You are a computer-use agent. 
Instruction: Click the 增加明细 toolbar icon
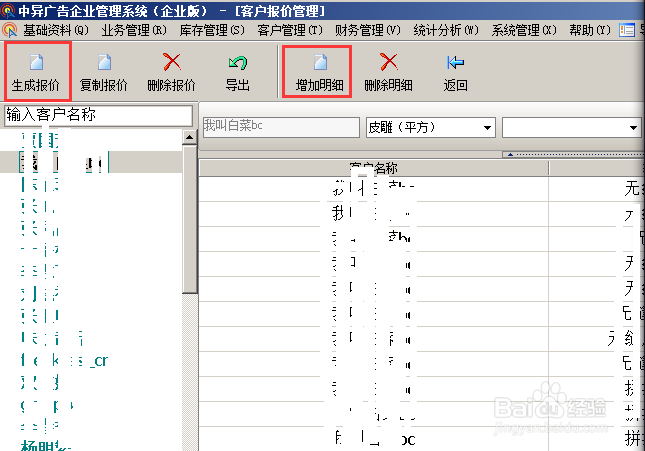click(320, 63)
